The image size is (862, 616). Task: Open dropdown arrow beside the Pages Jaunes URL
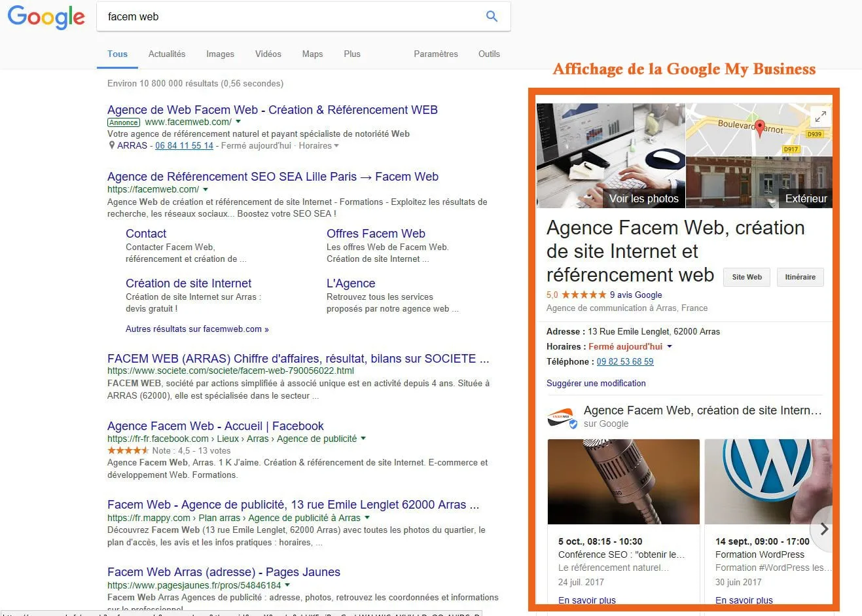(287, 585)
